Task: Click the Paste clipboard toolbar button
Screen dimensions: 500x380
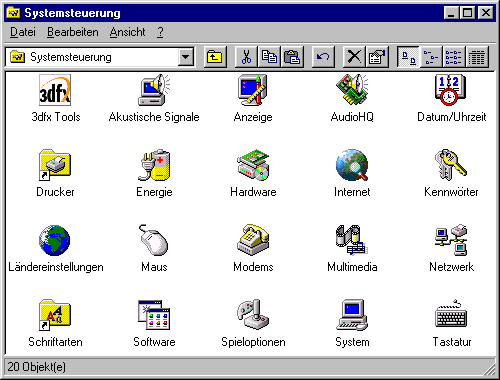Action: pos(292,57)
